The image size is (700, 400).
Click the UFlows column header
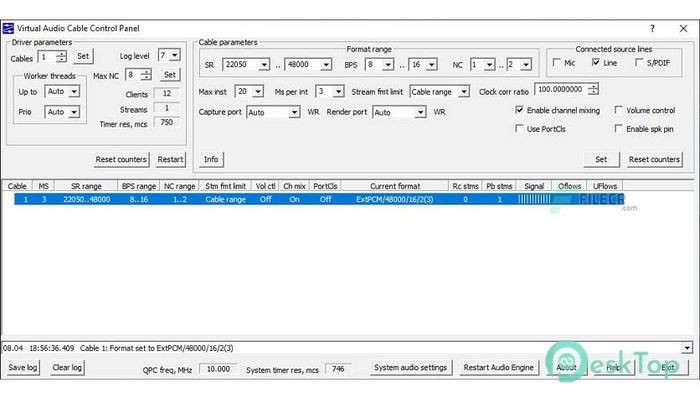605,186
